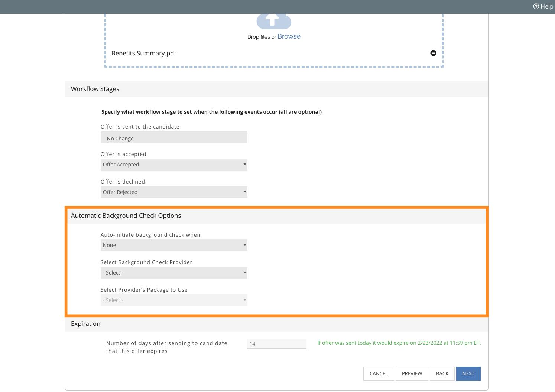Proceed with the NEXT button
Screen dimensions: 555x392
468,374
